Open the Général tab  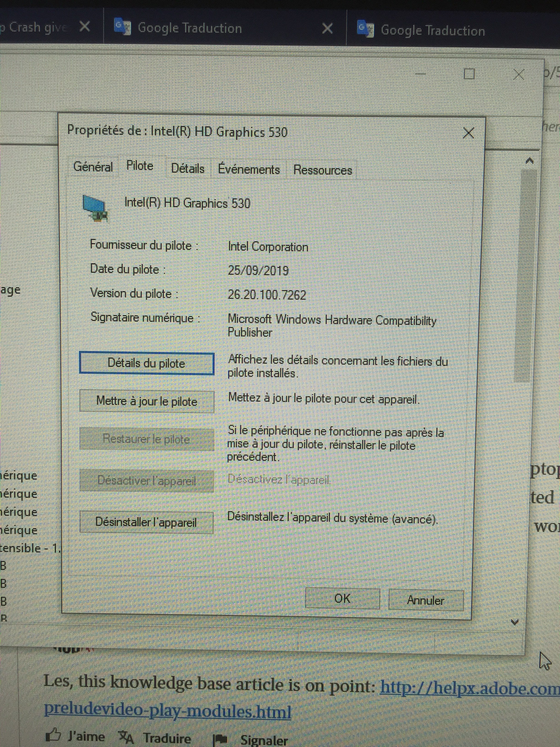pyautogui.click(x=93, y=167)
